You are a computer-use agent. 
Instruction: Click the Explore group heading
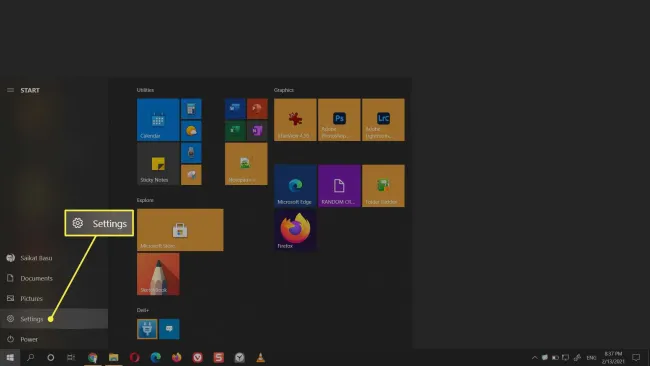(x=145, y=200)
